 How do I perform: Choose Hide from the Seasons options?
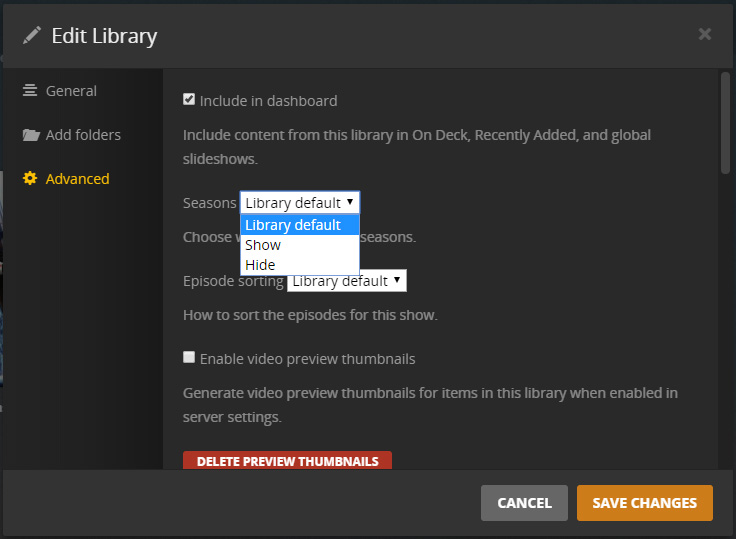click(260, 265)
